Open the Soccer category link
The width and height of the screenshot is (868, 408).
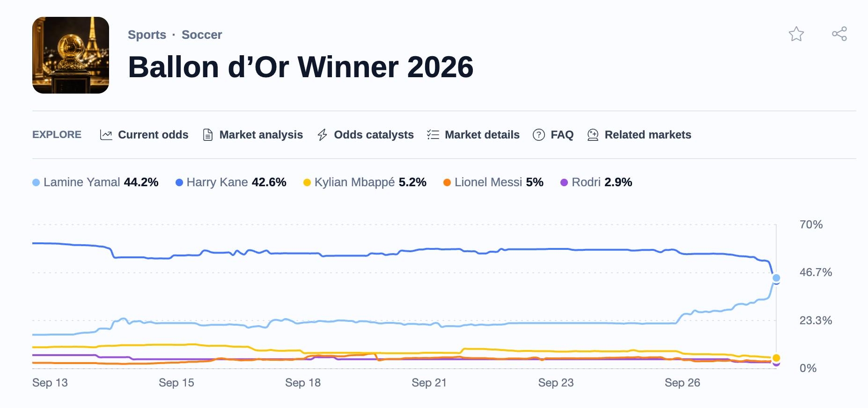(202, 35)
